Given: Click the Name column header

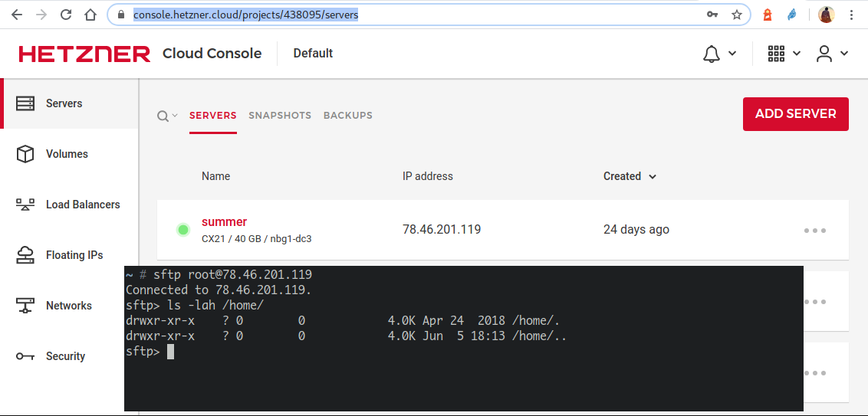Looking at the screenshot, I should pos(216,176).
